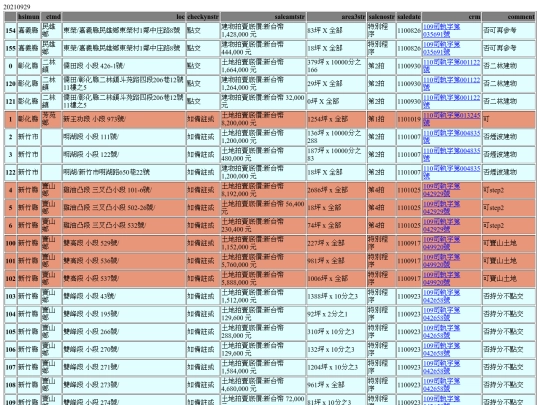Image resolution: width=540 pixels, height=405 pixels.
Task: Click the location cell in row 3
Action: [124, 155]
